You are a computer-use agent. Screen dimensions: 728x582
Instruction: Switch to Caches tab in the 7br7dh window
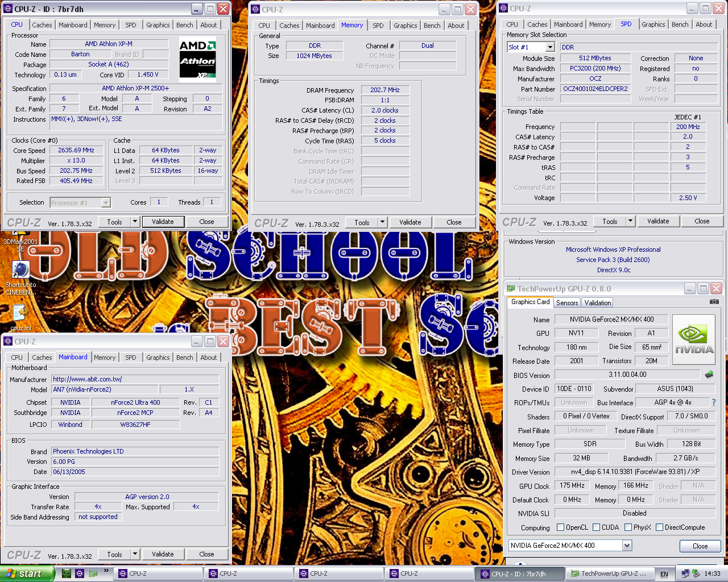[x=42, y=25]
